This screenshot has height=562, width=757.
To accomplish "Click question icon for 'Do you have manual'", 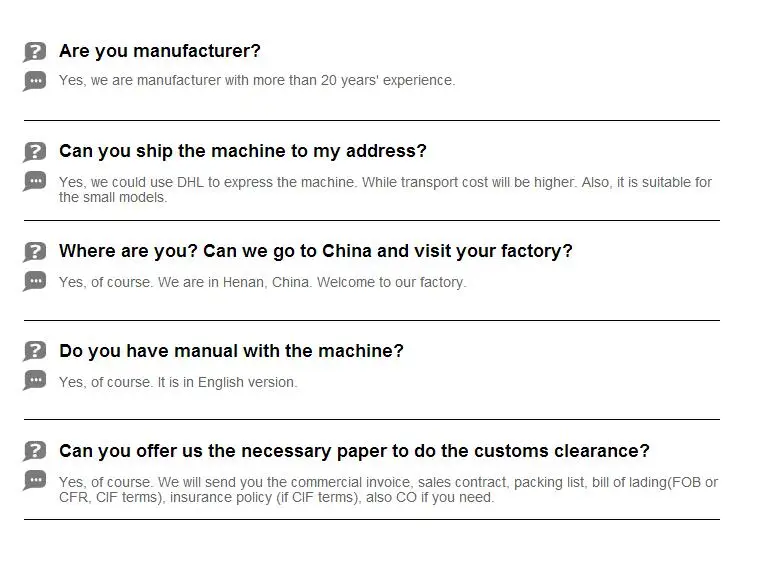I will pyautogui.click(x=35, y=352).
